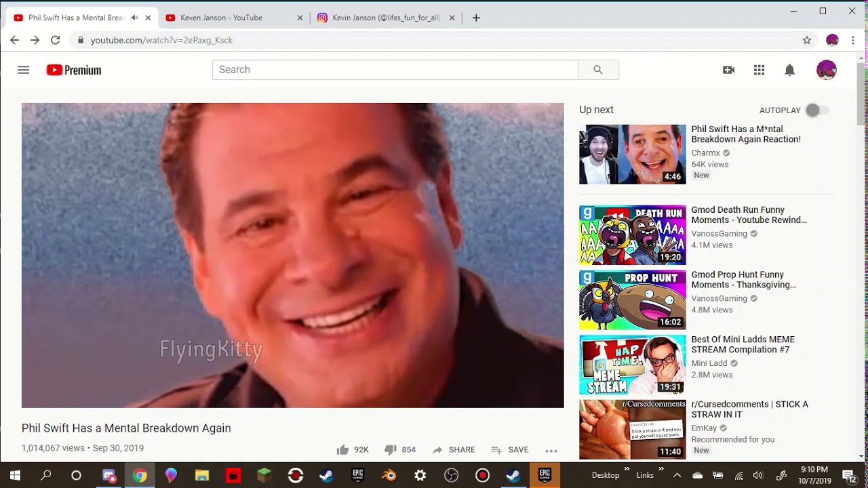The height and width of the screenshot is (488, 868).
Task: Expand the Links toolbar chevron
Action: [661, 469]
